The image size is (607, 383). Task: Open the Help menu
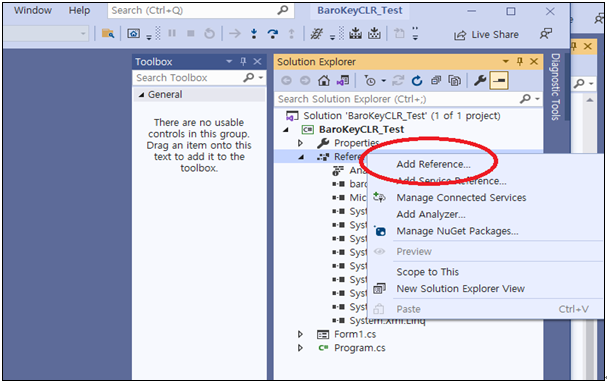79,10
